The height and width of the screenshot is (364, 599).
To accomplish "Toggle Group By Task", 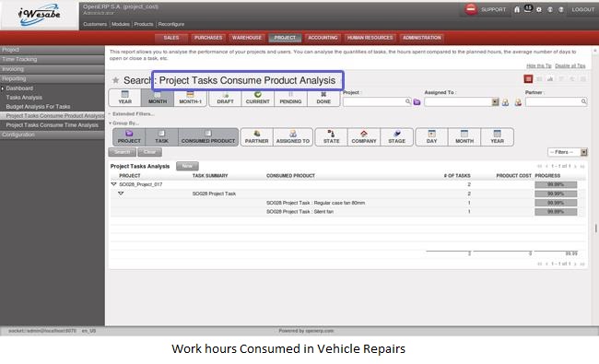I will [161, 136].
